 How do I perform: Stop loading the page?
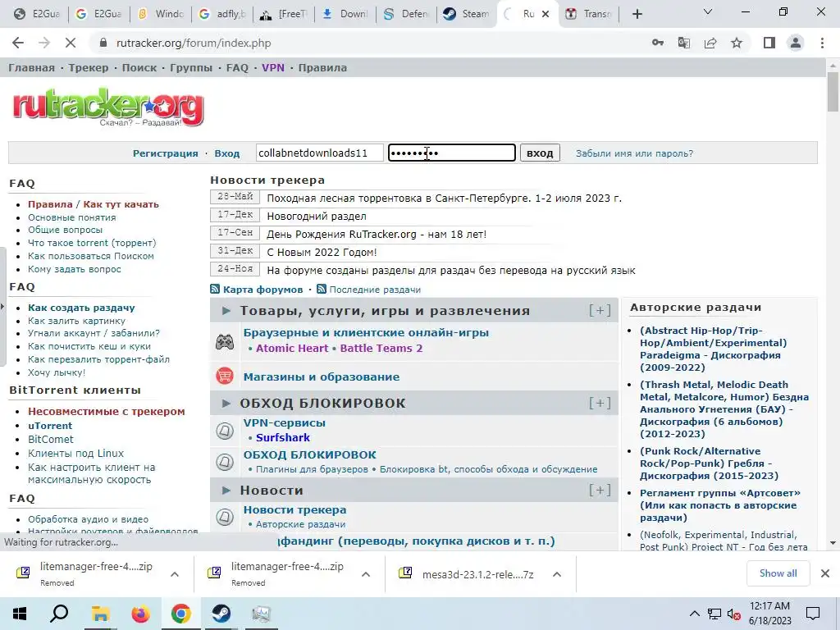tap(71, 43)
